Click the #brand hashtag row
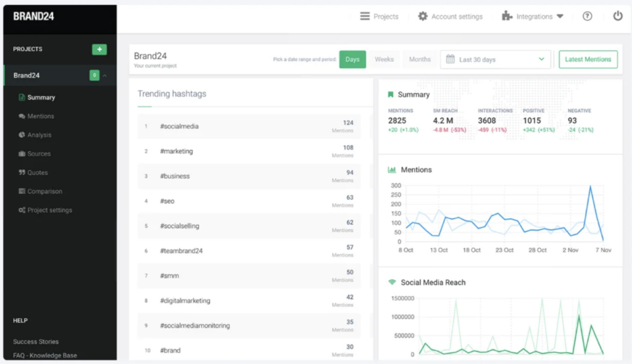 pos(249,350)
